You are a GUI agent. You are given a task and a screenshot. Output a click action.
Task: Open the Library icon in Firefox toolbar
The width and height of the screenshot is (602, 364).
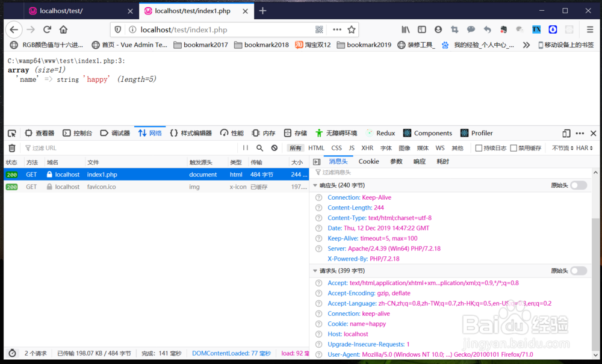[405, 29]
